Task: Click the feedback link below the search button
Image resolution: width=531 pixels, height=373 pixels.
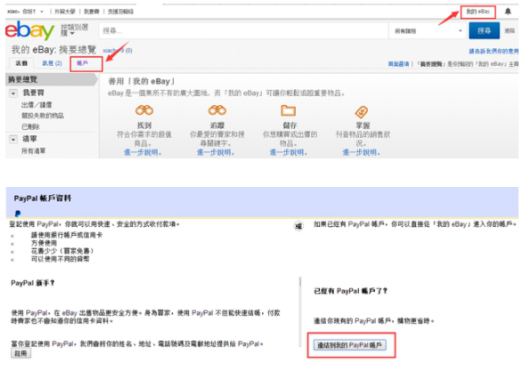Action: tap(493, 51)
